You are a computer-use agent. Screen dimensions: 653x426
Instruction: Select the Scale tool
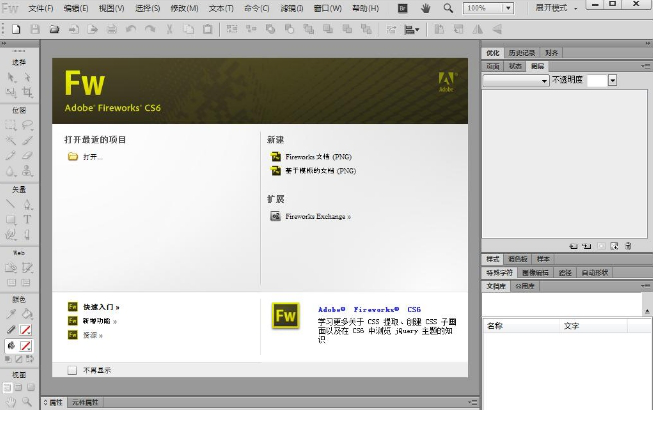click(11, 92)
